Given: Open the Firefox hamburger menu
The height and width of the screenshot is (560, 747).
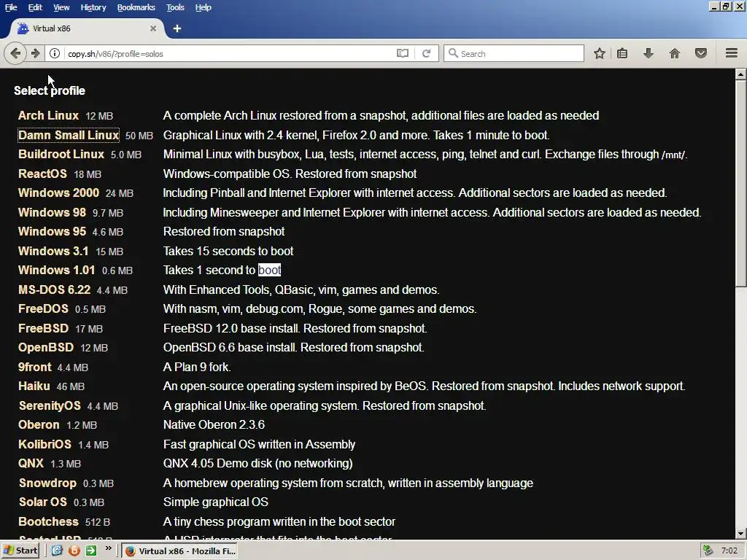Looking at the screenshot, I should [x=731, y=53].
